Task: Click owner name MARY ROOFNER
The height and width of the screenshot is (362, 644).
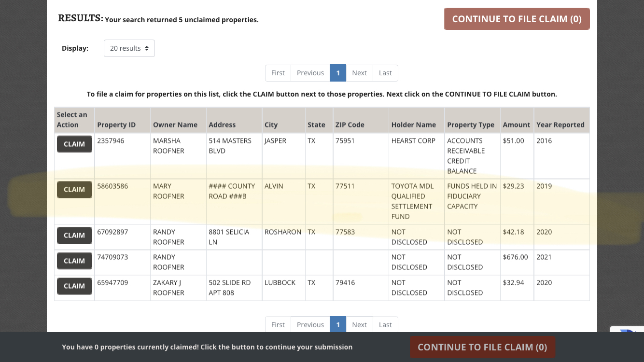Action: [168, 191]
